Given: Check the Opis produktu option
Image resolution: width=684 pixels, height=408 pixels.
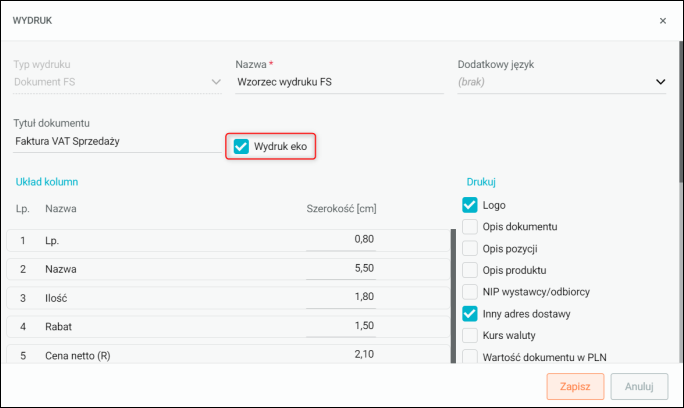Looking at the screenshot, I should click(x=470, y=270).
